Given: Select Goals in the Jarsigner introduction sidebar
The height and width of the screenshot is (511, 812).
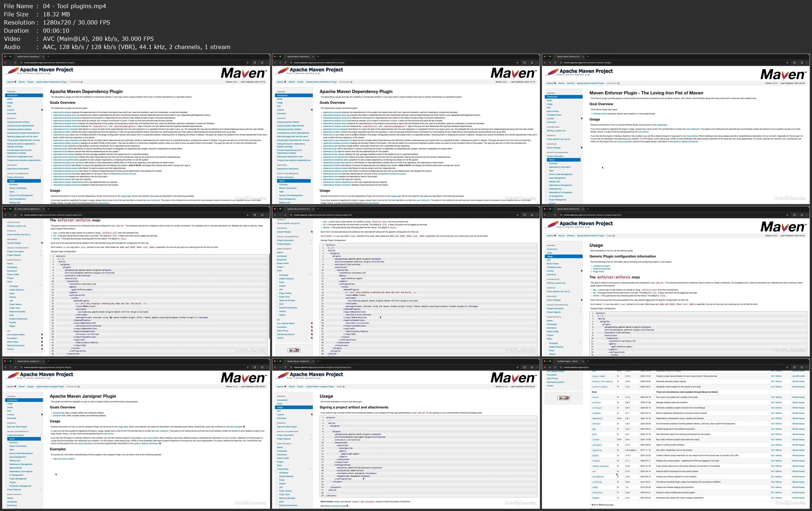Looking at the screenshot, I should 10,404.
